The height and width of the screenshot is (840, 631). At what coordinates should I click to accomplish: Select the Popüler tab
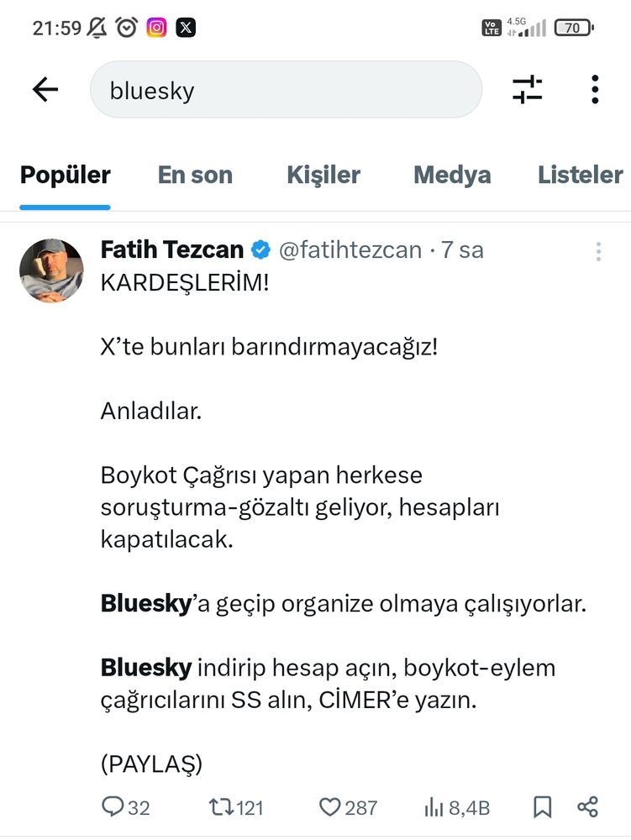pyautogui.click(x=66, y=175)
